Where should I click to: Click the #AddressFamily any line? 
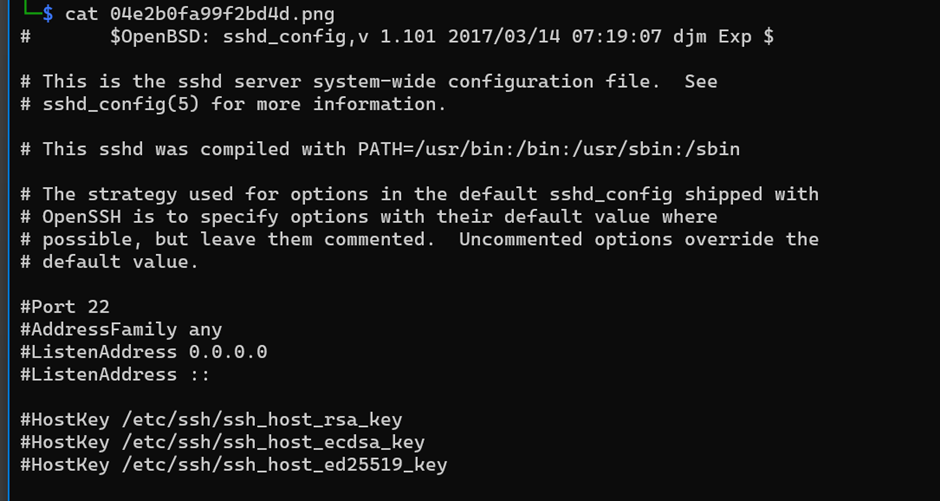click(121, 330)
